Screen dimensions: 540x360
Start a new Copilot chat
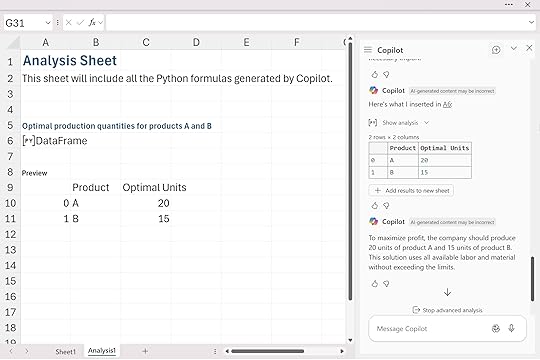[496, 50]
